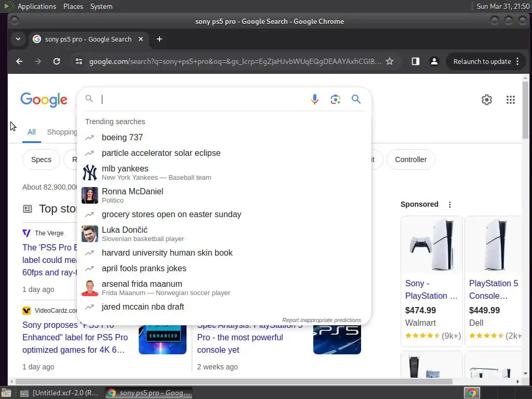Screen dimensions: 532x399
Task: Open the Google apps grid
Action: point(510,100)
